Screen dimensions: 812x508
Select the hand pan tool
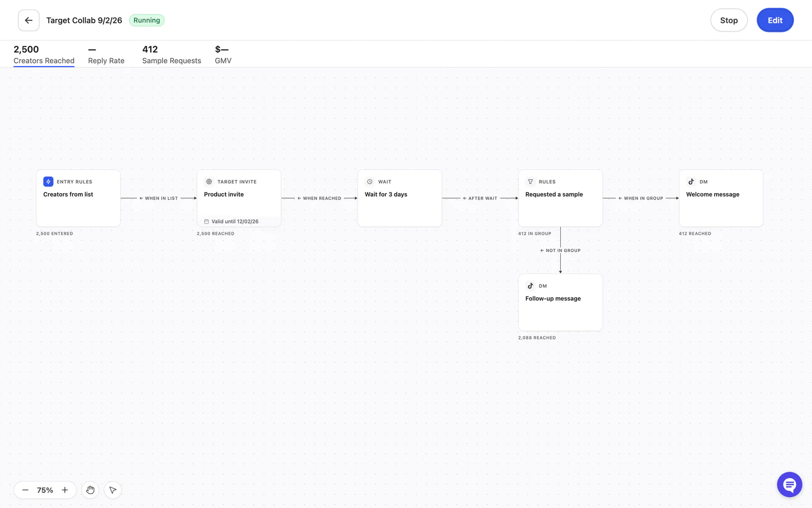tap(90, 490)
